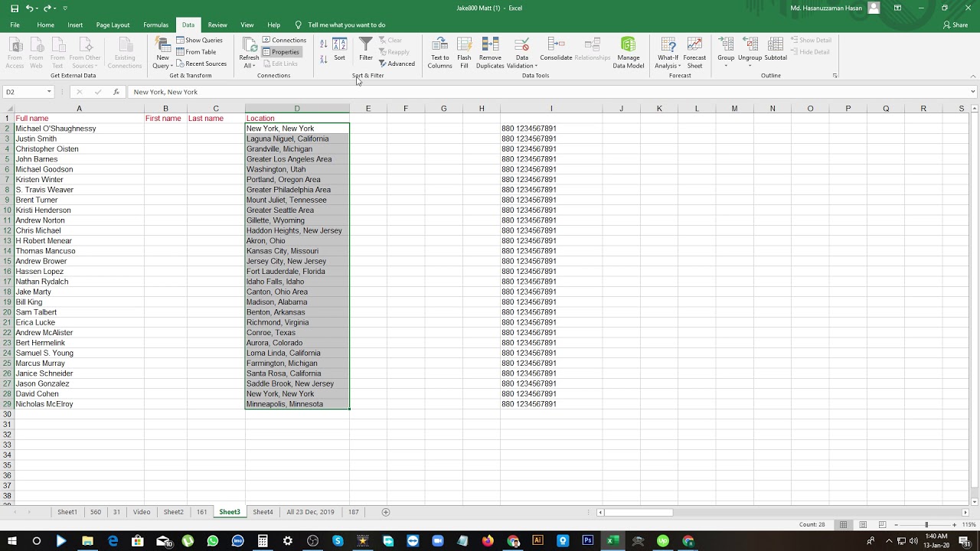Select column D header
This screenshot has height=551, width=980.
pos(297,109)
